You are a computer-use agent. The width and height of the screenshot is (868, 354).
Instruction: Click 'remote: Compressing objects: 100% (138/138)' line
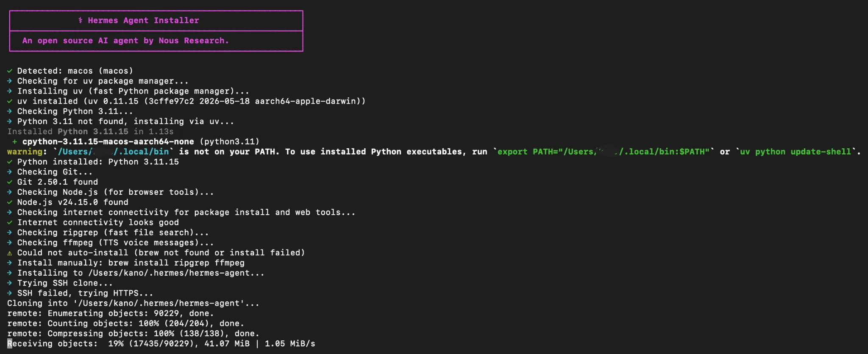[133, 334]
